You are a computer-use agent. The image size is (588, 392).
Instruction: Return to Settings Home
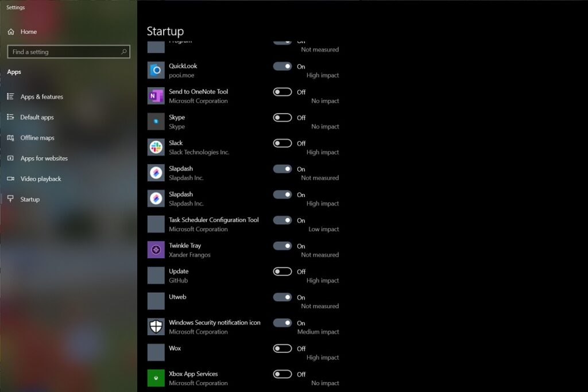point(28,32)
